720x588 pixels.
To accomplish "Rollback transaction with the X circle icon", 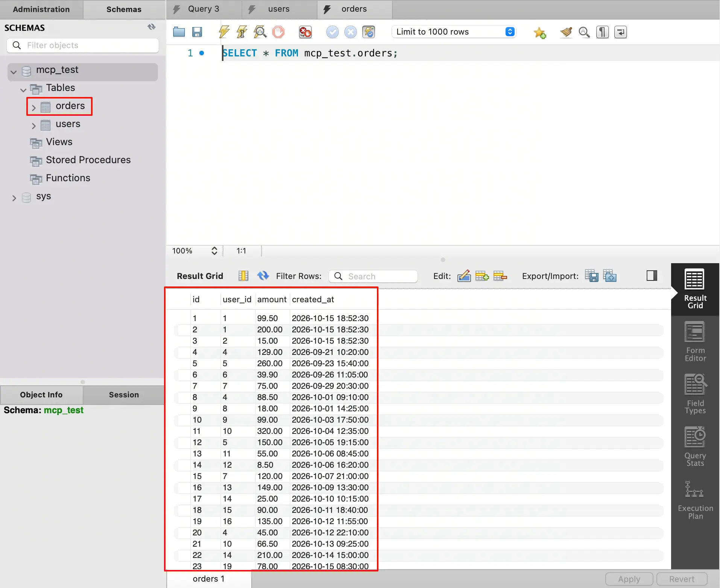I will pyautogui.click(x=351, y=32).
